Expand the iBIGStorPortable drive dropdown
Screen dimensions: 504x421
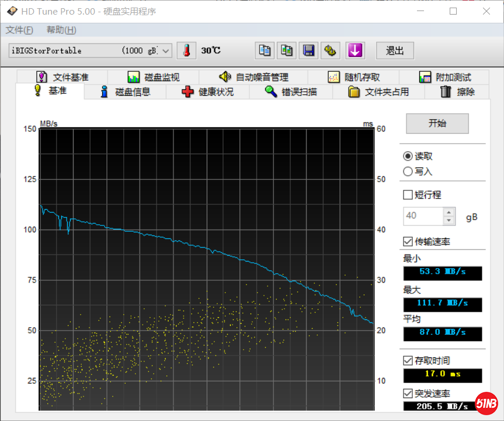point(166,51)
